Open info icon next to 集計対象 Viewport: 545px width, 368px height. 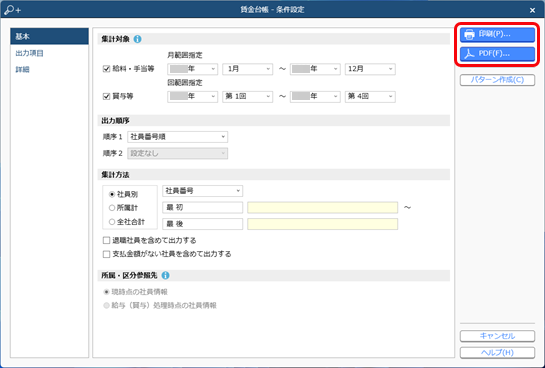(x=138, y=39)
